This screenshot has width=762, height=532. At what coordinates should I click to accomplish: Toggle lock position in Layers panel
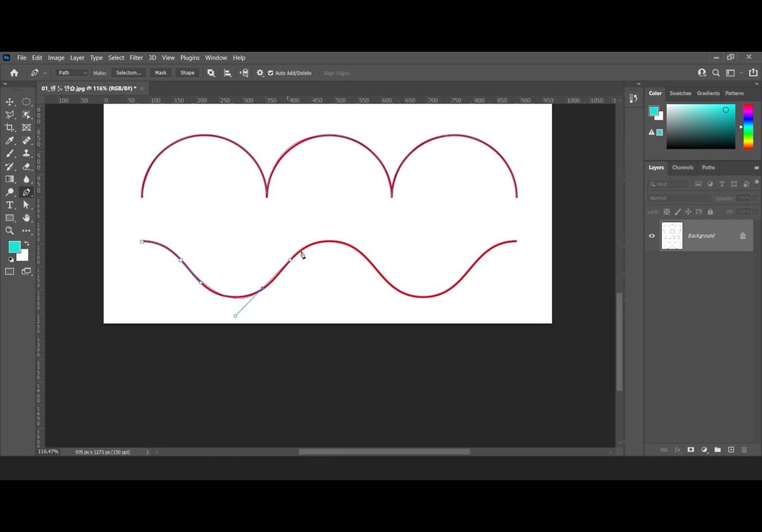tap(688, 212)
